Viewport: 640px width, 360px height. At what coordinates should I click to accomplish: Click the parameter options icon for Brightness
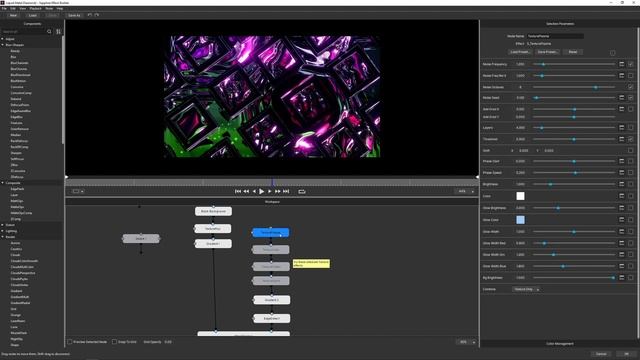(x=622, y=184)
